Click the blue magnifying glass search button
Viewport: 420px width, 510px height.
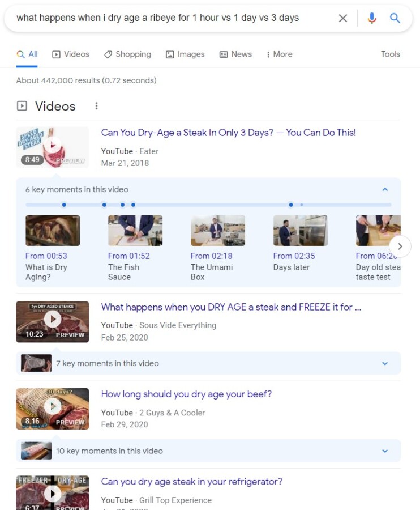395,18
